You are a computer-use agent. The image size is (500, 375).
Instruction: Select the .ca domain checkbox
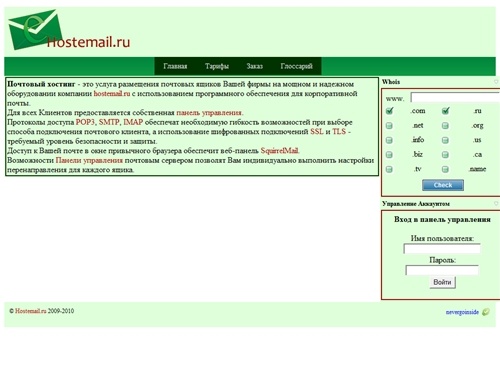pyautogui.click(x=445, y=155)
